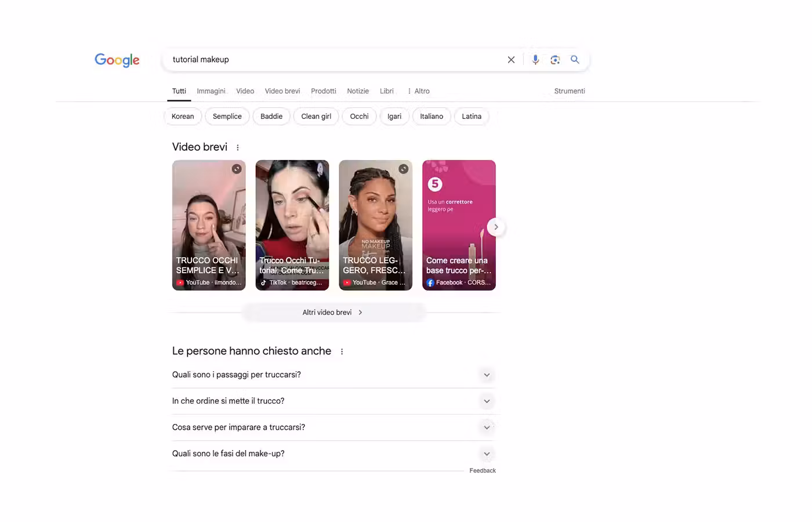The height and width of the screenshot is (522, 812).
Task: Open Trucco Occhi Tutorial TikTok video
Action: click(292, 225)
